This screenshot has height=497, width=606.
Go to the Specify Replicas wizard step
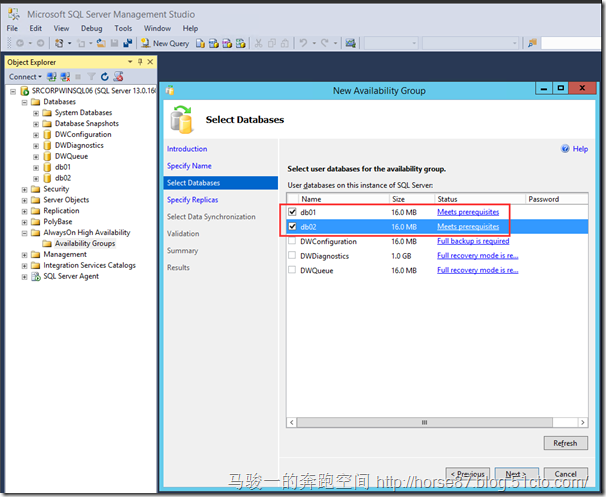[192, 200]
